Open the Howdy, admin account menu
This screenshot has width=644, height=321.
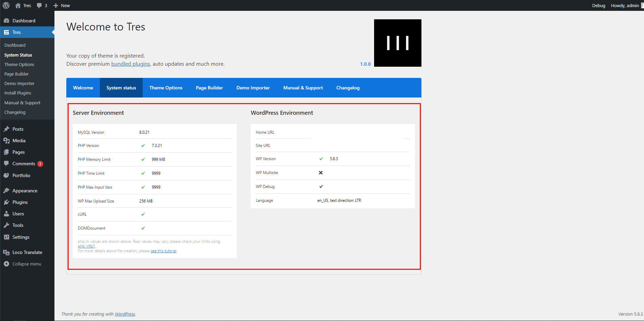click(x=625, y=5)
